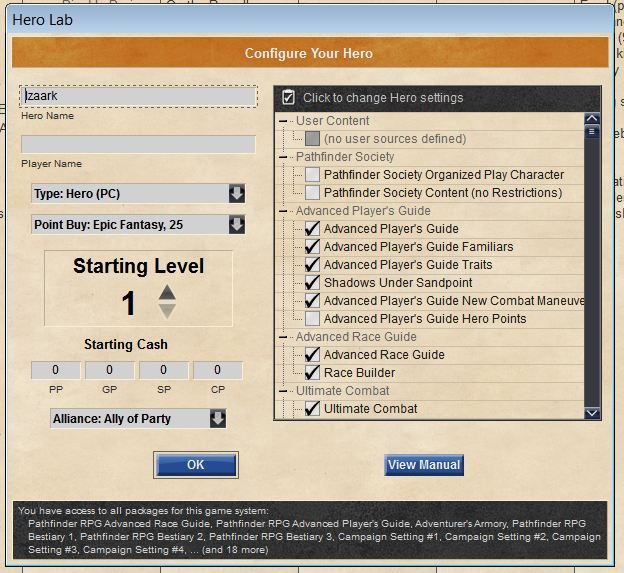Click the scroll up arrow in sources list
The height and width of the screenshot is (573, 624).
(x=592, y=119)
